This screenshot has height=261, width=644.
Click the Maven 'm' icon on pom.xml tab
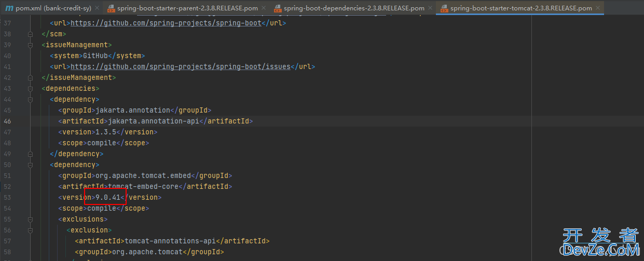coord(9,8)
